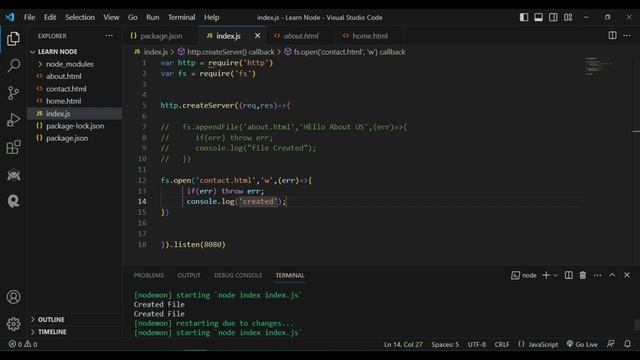
Task: Click Spaces: 5 indentation setting
Action: [x=445, y=344]
